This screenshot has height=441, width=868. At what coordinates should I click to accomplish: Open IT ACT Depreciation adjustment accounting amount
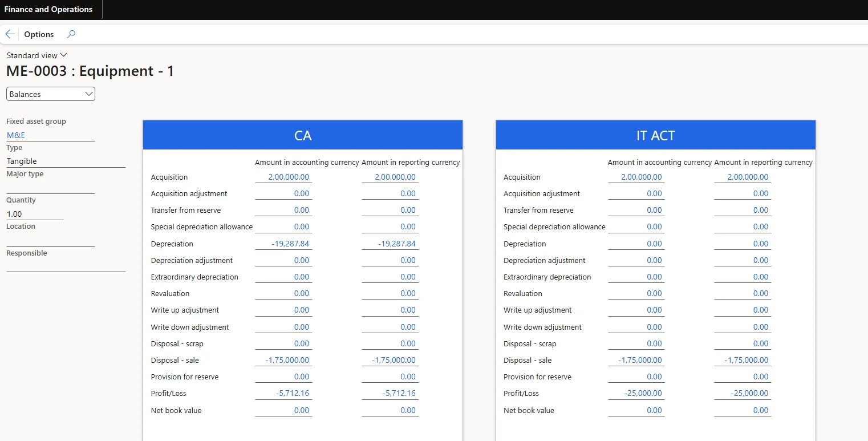636,260
